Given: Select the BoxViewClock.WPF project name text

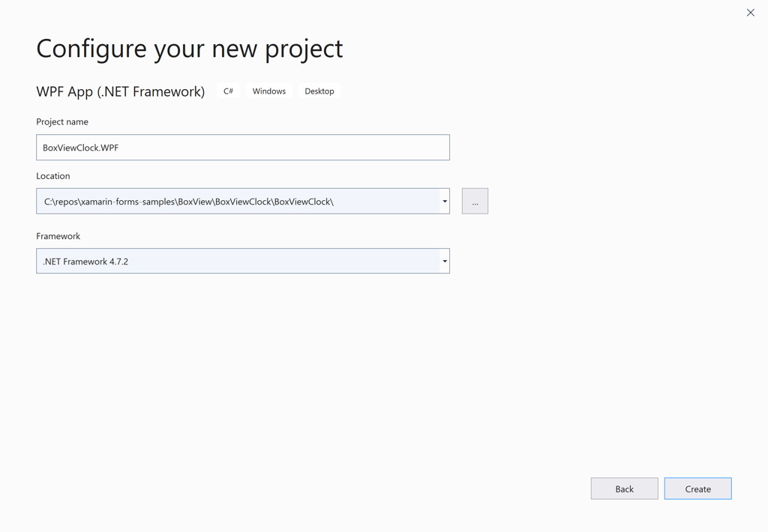Looking at the screenshot, I should [x=82, y=147].
